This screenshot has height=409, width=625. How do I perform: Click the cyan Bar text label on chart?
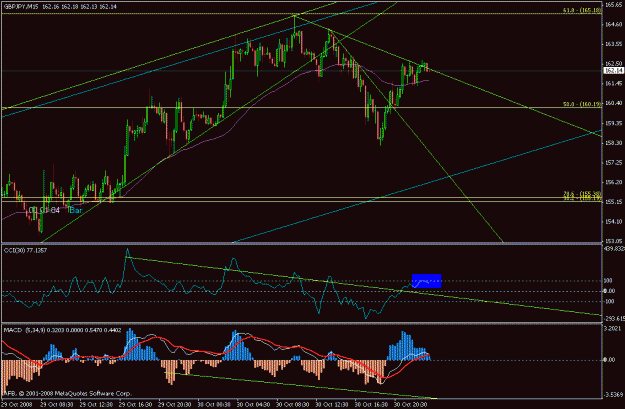[x=76, y=210]
